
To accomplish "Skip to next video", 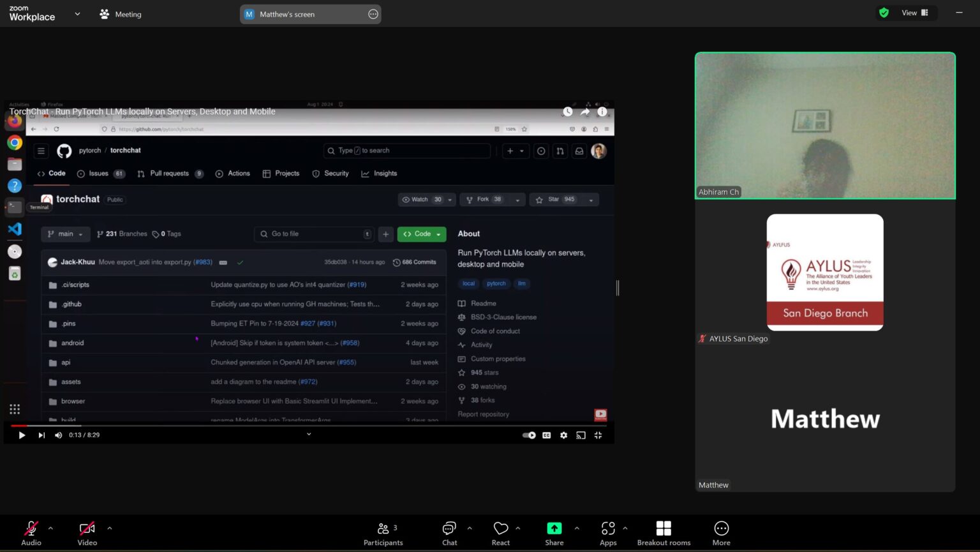I will pos(41,435).
